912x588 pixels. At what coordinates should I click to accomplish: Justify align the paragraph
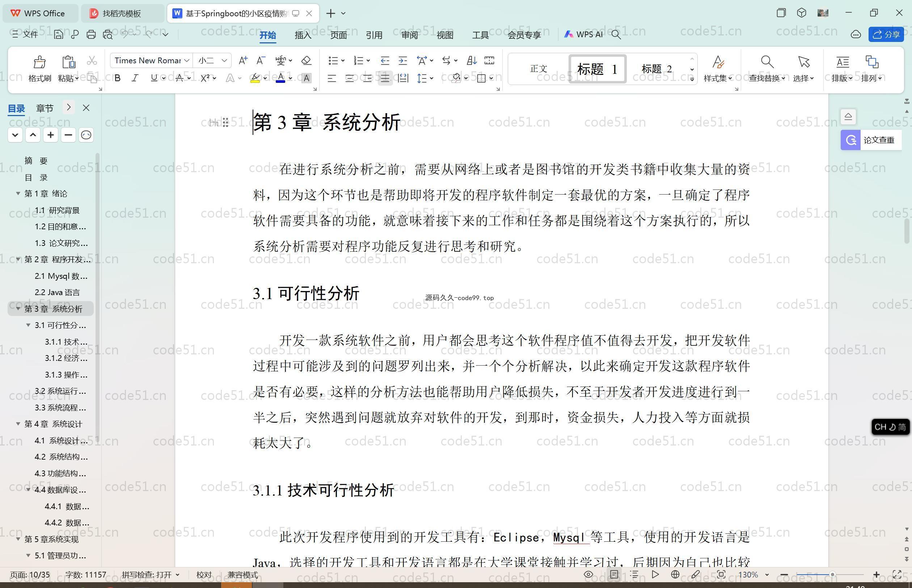(x=385, y=79)
